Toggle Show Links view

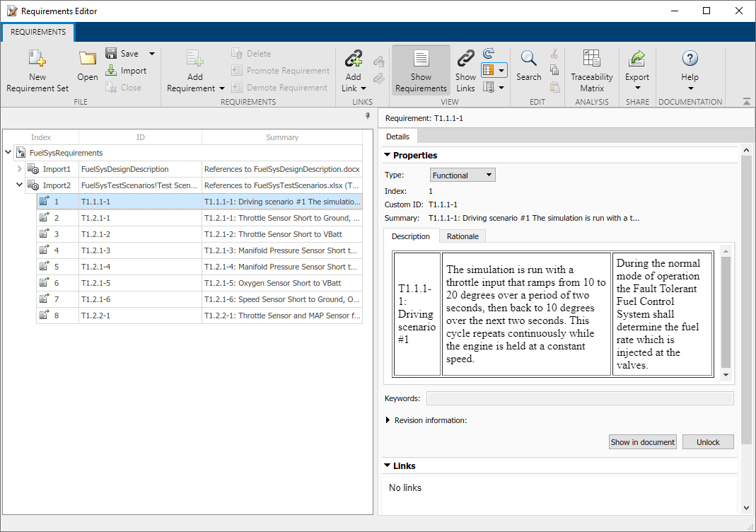coord(465,71)
